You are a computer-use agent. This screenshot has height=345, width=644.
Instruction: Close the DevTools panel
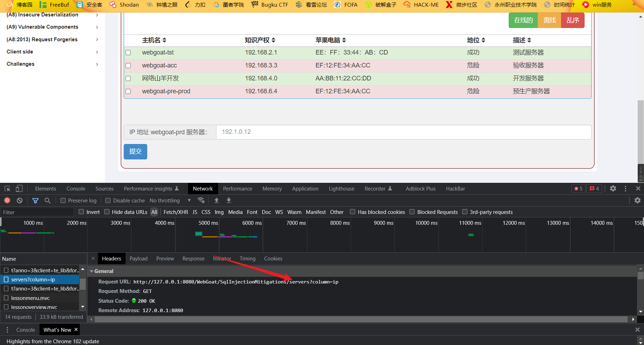[x=638, y=189]
